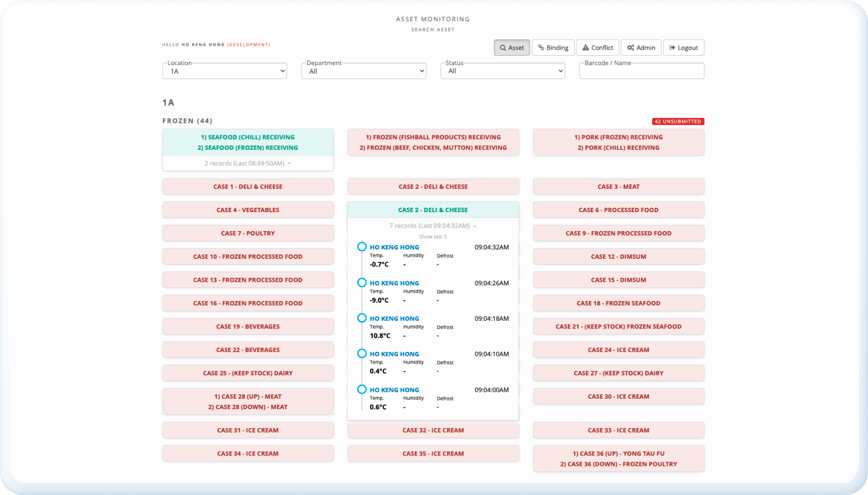Click the 09:04:10AM record circle marker
The image size is (868, 495).
[x=362, y=354]
